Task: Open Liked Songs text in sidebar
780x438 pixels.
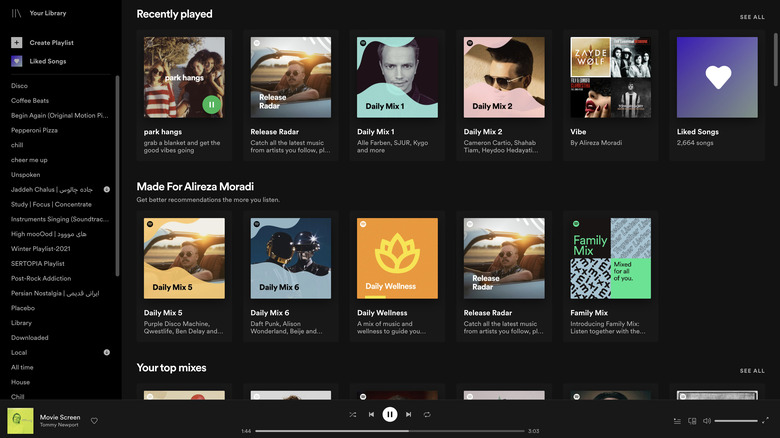Action: [x=48, y=61]
